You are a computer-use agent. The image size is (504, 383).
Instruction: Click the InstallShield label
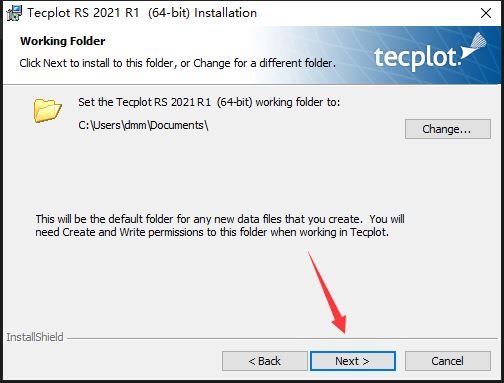click(35, 337)
